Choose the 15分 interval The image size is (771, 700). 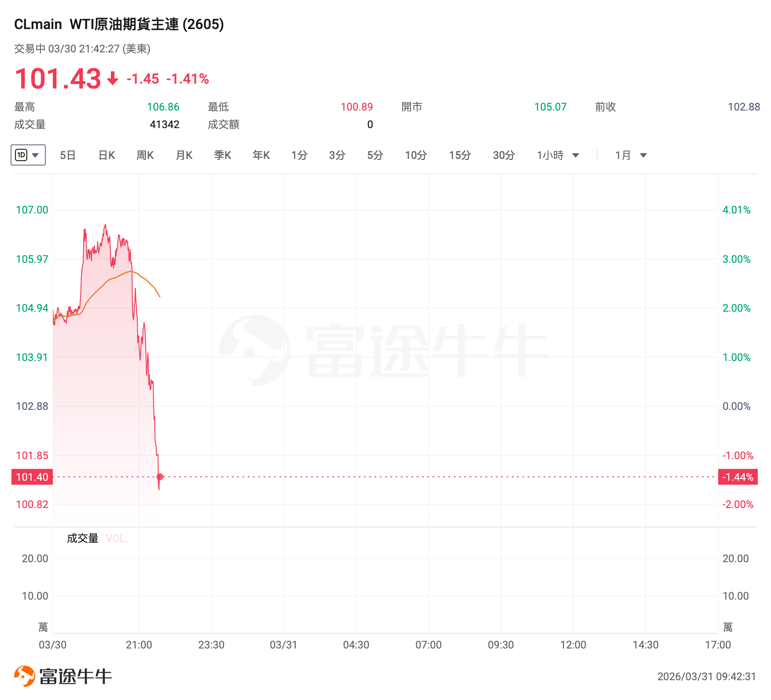pos(460,155)
